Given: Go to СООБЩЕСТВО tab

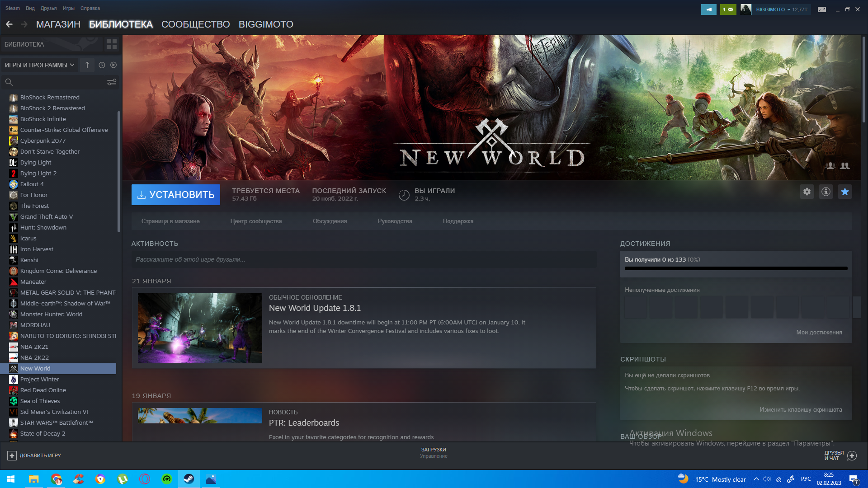Looking at the screenshot, I should [x=196, y=24].
